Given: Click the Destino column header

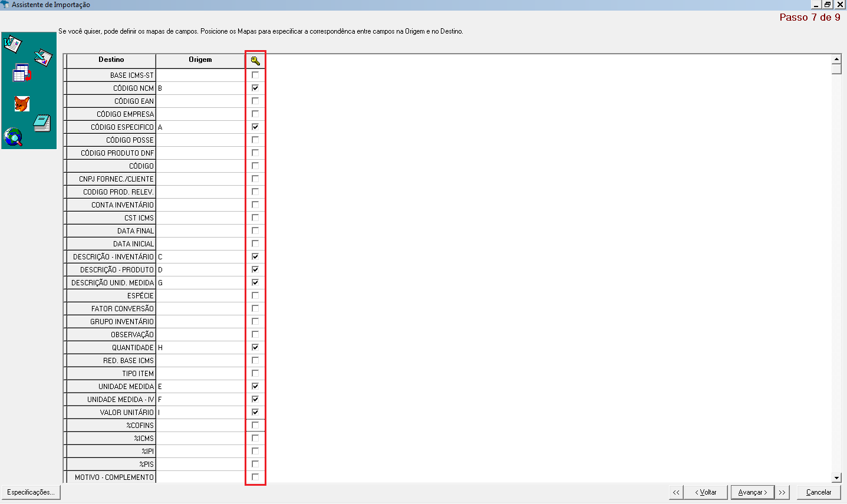Looking at the screenshot, I should (111, 60).
